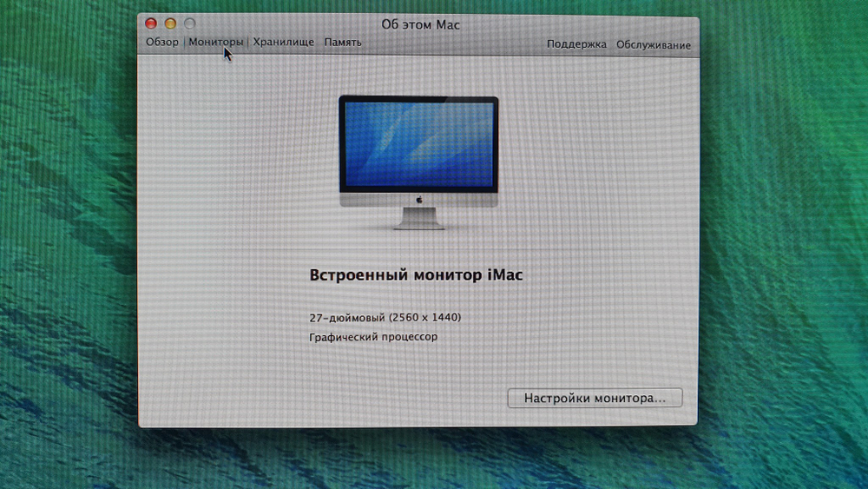Click the gray disabled zoom button
This screenshot has width=868, height=489.
coord(190,23)
